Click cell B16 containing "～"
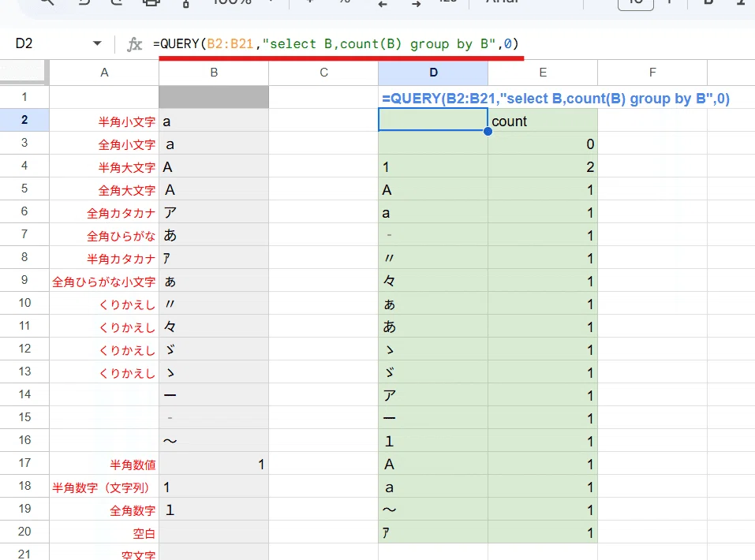755x560 pixels. click(x=214, y=441)
